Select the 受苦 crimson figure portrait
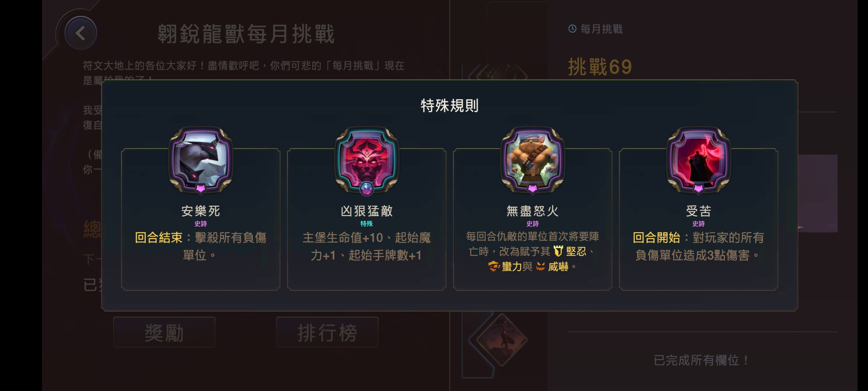The image size is (868, 391). pyautogui.click(x=699, y=159)
